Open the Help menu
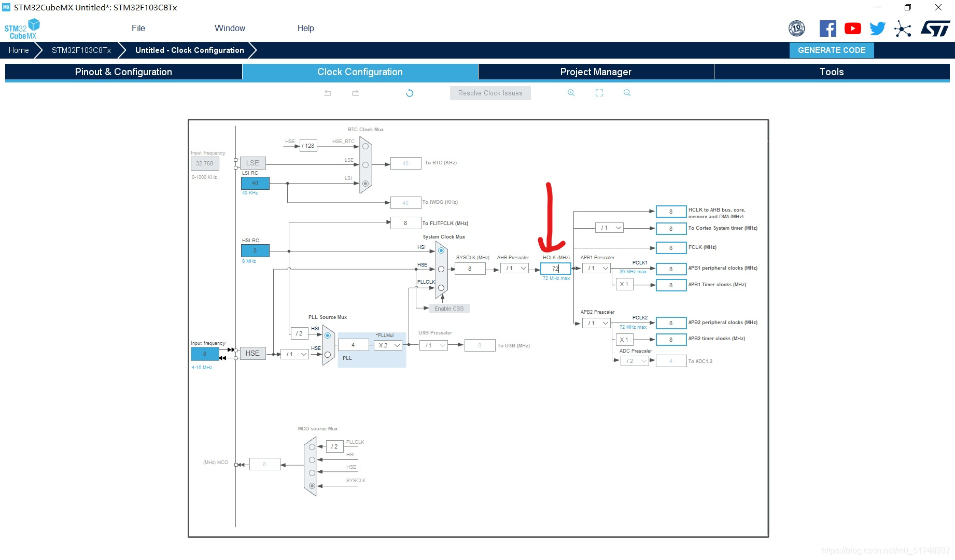 coord(305,28)
